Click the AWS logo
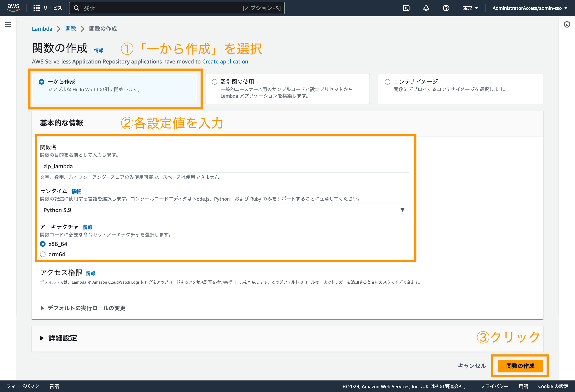Image resolution: width=575 pixels, height=392 pixels. [x=13, y=8]
